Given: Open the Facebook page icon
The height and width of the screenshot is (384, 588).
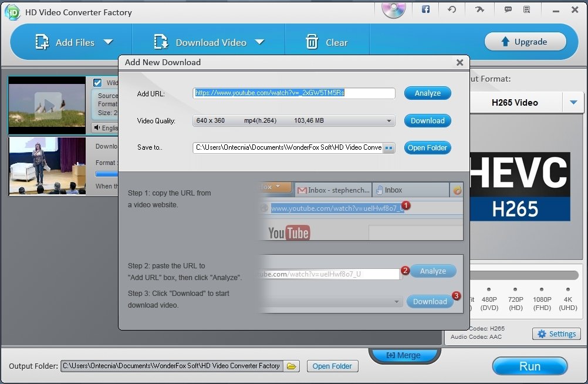Looking at the screenshot, I should (x=425, y=9).
